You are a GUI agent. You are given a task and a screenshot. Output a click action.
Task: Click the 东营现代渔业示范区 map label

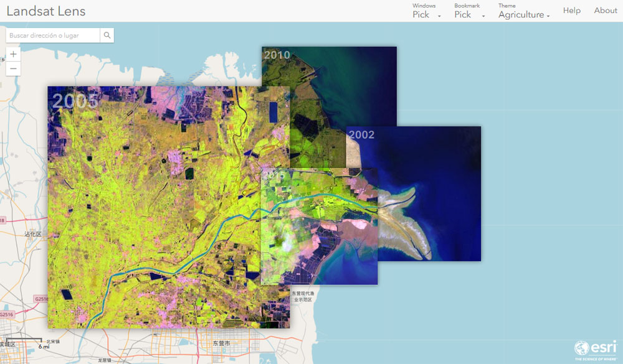coord(303,297)
